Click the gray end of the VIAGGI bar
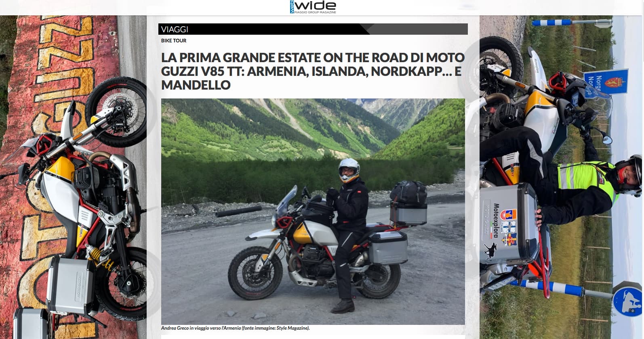The width and height of the screenshot is (644, 339). (x=416, y=29)
